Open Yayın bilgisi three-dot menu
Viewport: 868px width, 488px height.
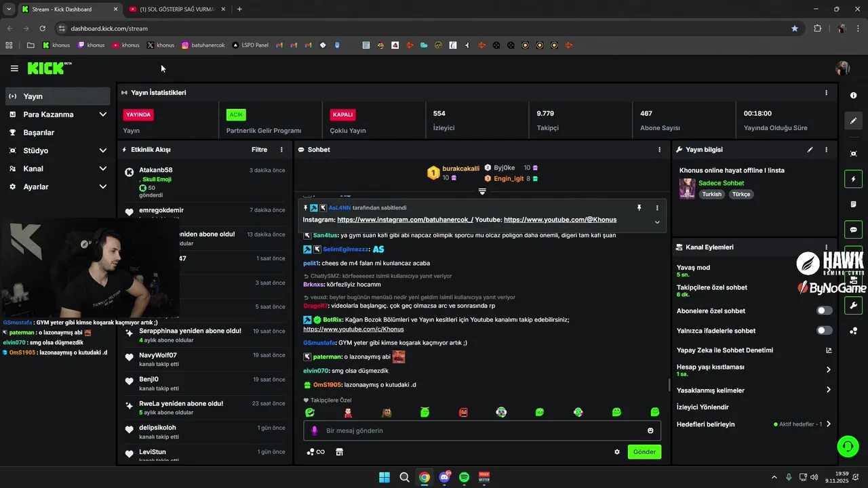[x=826, y=150]
